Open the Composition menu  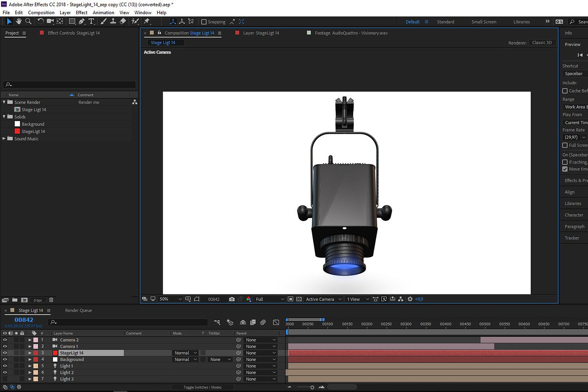[x=41, y=12]
